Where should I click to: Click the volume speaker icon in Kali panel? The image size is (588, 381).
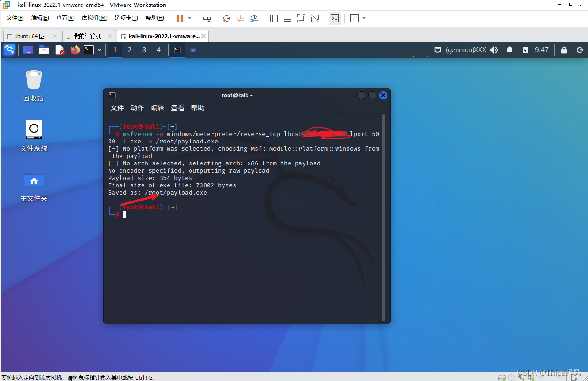pos(494,50)
